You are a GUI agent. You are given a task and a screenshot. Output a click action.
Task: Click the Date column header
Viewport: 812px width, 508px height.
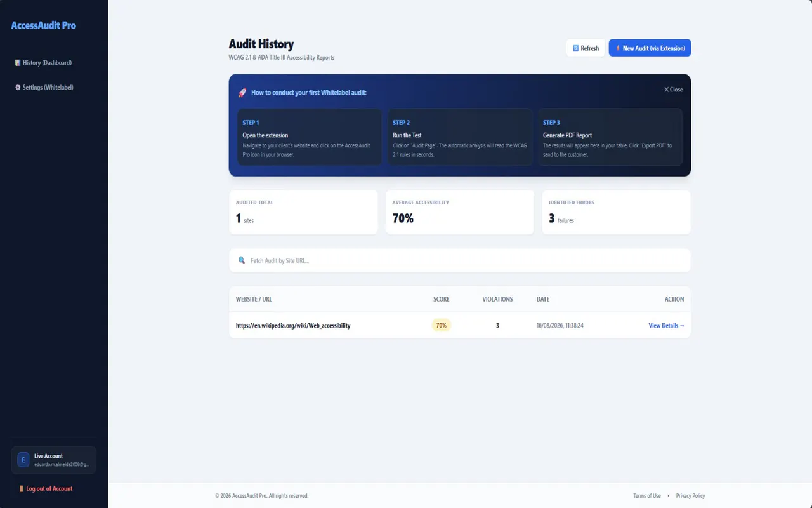543,299
